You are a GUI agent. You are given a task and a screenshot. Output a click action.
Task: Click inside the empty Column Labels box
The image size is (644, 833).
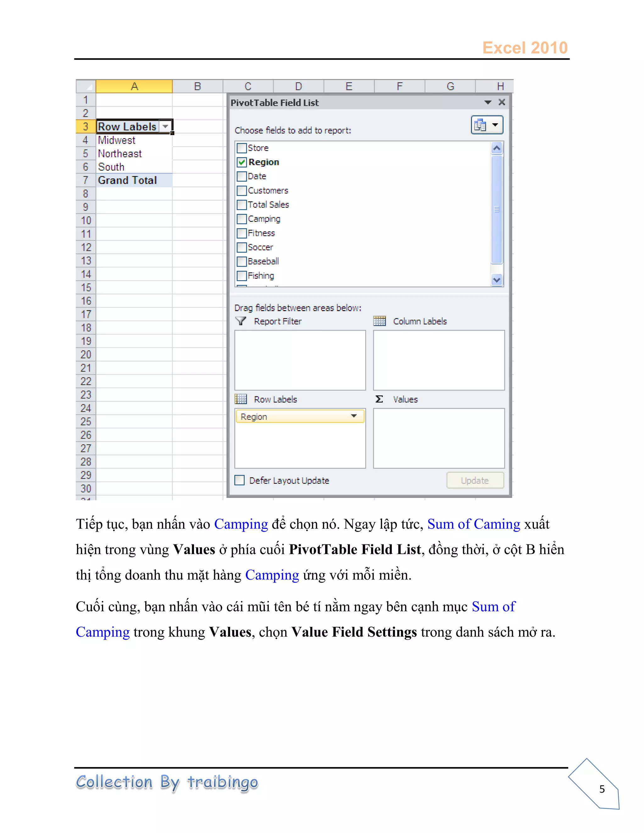coord(439,360)
